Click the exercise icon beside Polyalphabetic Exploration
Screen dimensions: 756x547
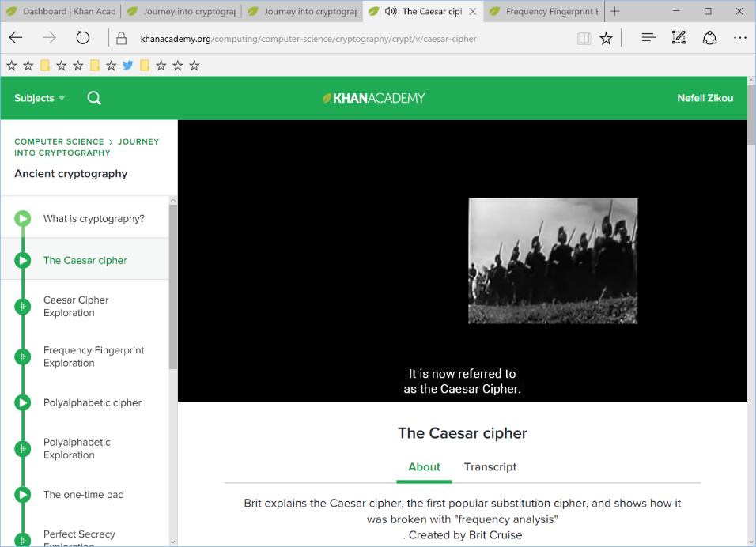click(x=22, y=449)
